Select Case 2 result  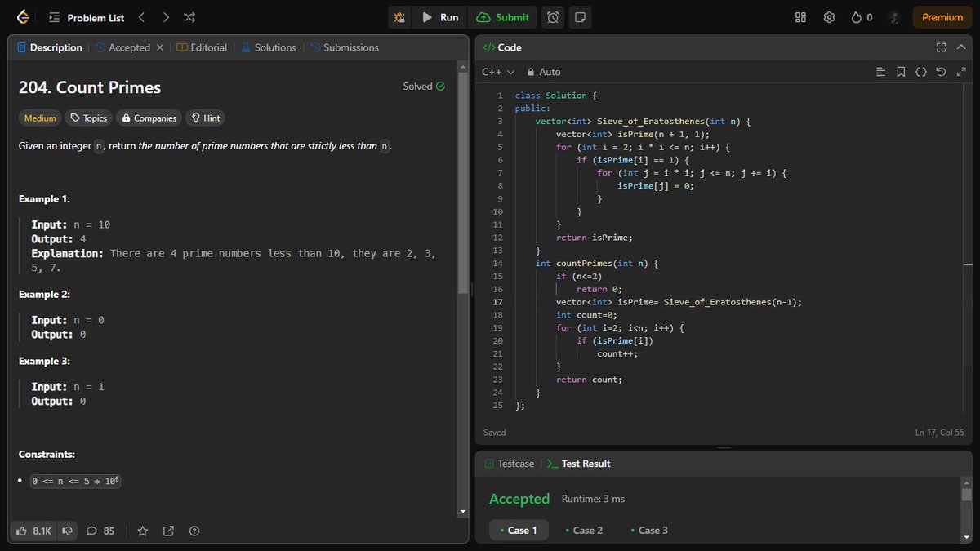click(583, 531)
